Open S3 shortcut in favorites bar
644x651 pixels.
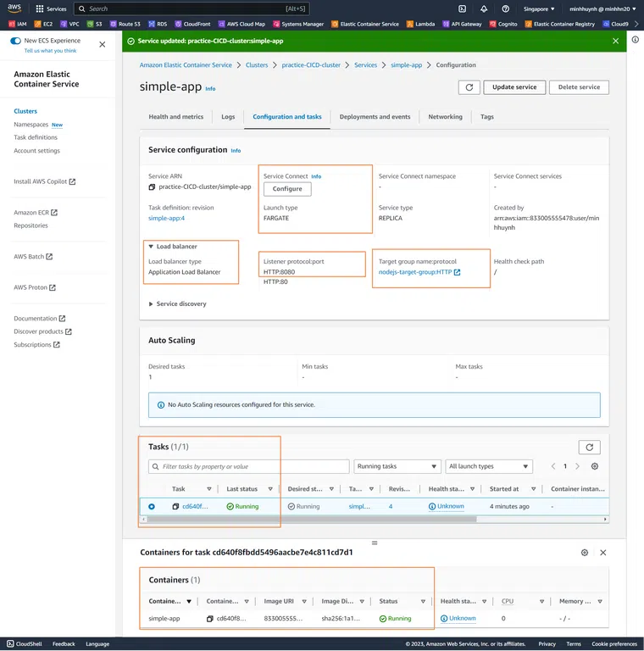pyautogui.click(x=95, y=24)
